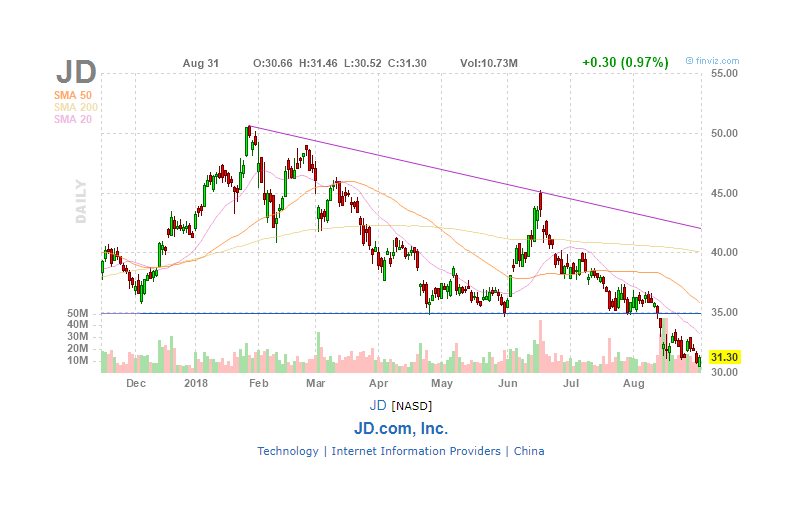Click the Apr month label on axis
This screenshot has height=512, width=800.
click(379, 383)
